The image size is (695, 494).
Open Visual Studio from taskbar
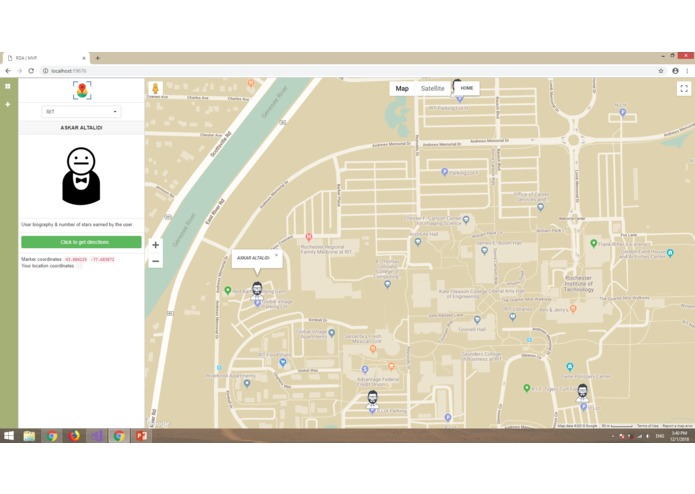coord(97,436)
